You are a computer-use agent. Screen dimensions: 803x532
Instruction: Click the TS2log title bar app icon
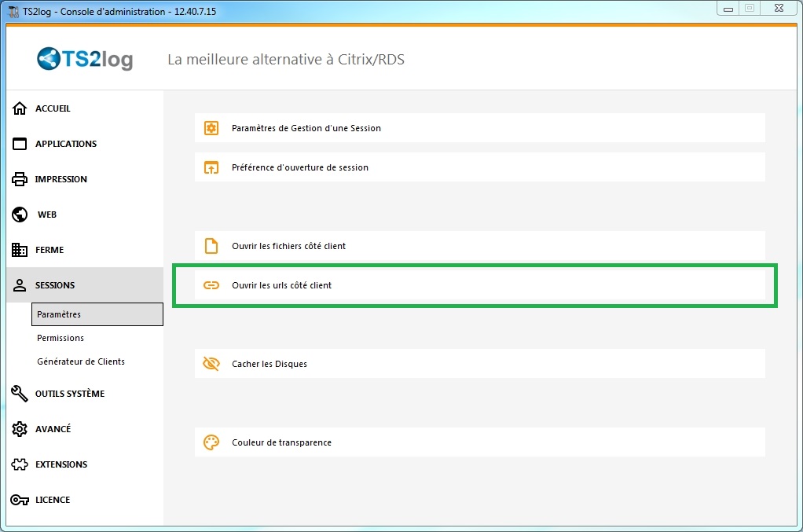tap(13, 11)
